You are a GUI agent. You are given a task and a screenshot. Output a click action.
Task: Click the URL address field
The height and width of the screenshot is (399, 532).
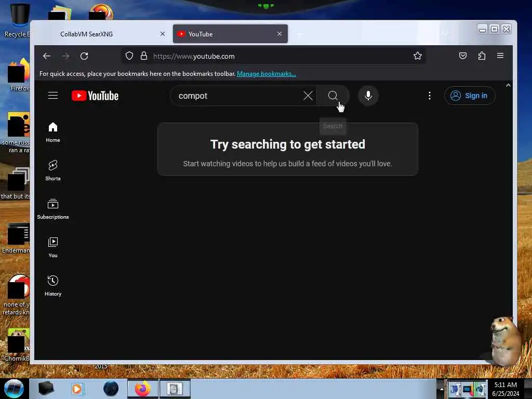pos(273,56)
